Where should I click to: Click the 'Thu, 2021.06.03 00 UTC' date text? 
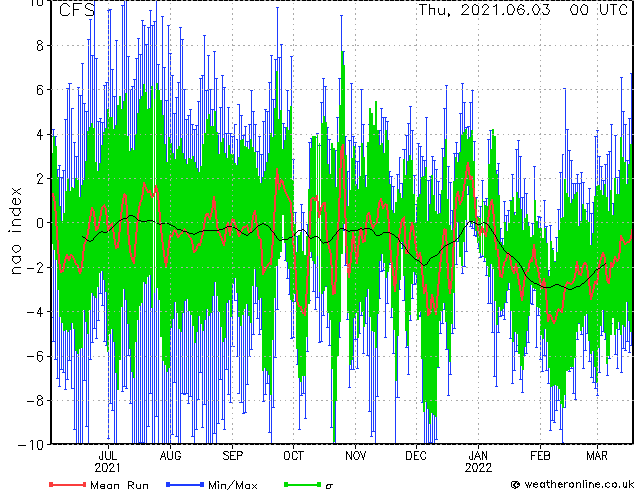click(523, 10)
